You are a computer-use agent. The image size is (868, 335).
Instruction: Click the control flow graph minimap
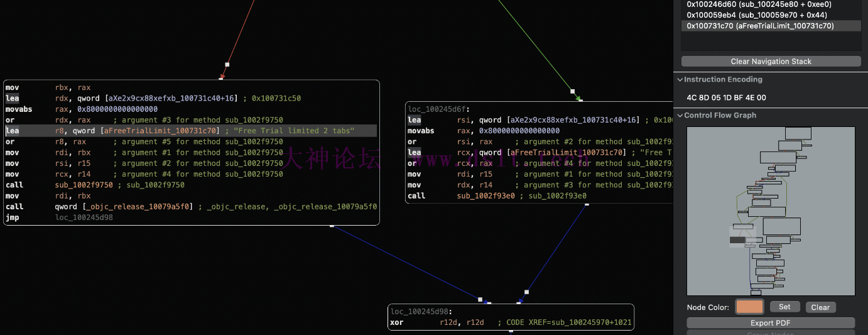click(771, 211)
